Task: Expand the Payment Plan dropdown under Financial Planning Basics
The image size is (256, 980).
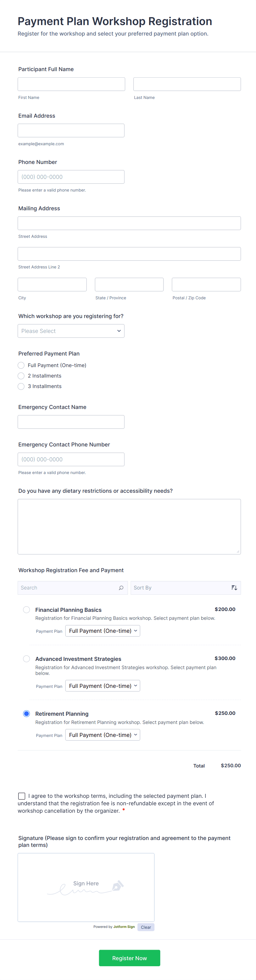Action: coord(103,630)
